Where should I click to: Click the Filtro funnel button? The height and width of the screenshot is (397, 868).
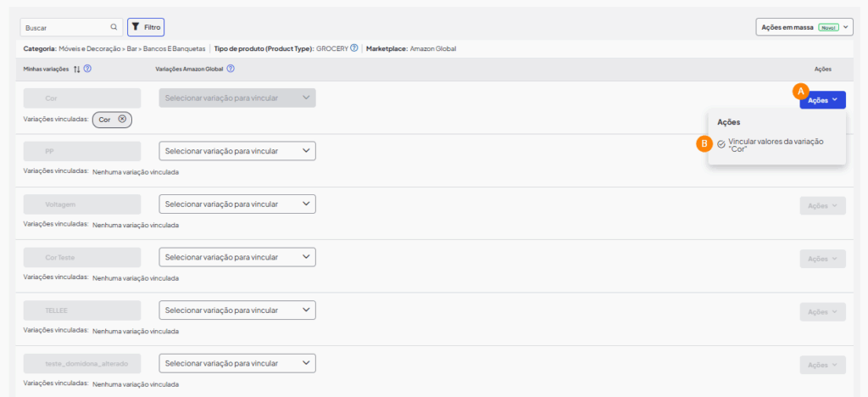click(146, 27)
